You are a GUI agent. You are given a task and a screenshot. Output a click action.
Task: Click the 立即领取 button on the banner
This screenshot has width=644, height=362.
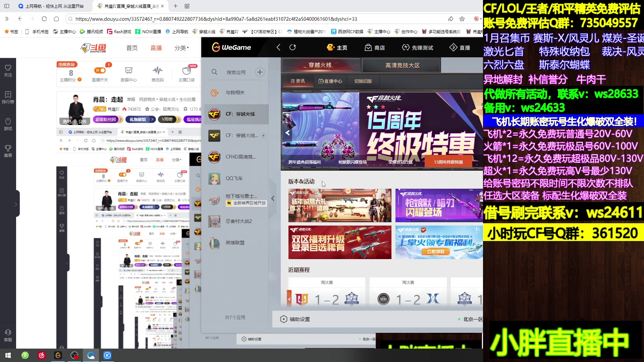coord(436,252)
